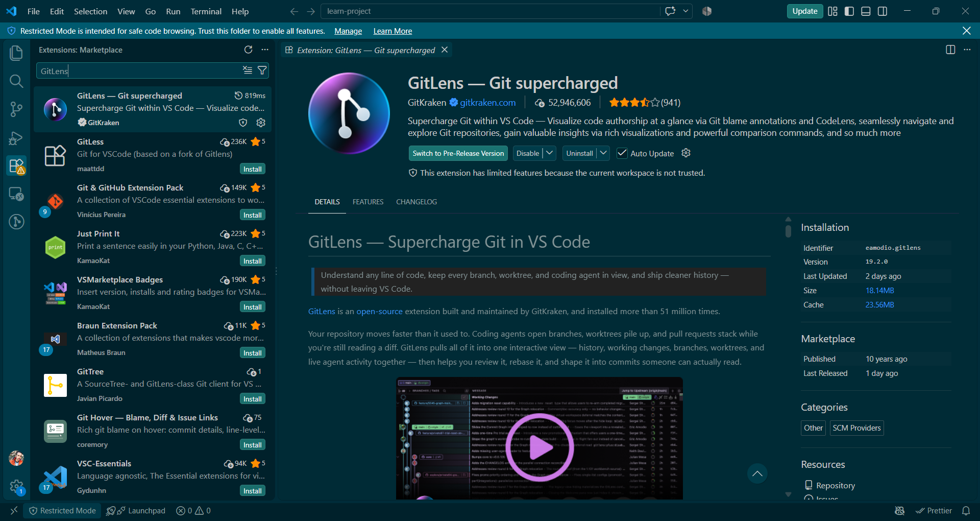Viewport: 980px width, 521px height.
Task: Toggle the bottom panel layout button
Action: point(866,11)
